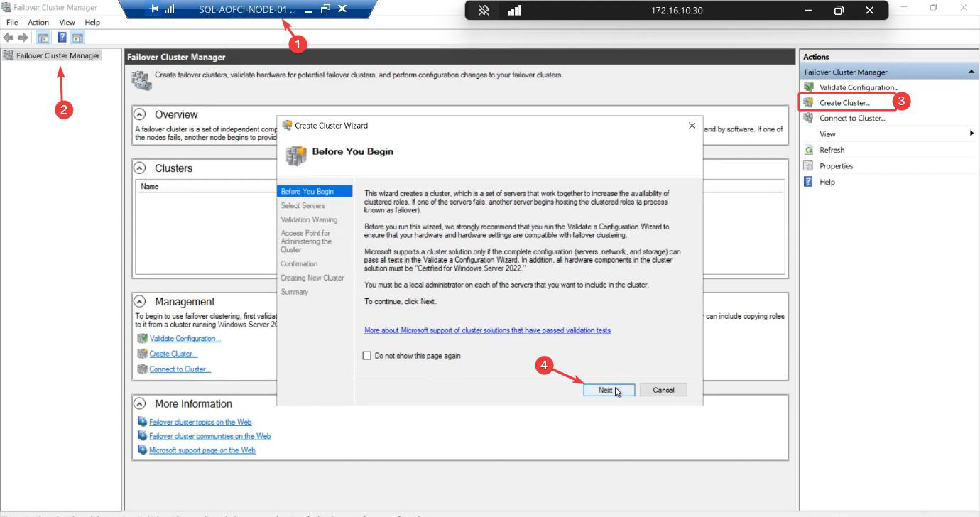This screenshot has height=517, width=980.
Task: Click pin icon on SQL-AOFCI-NODE-01 connection bar
Action: coord(155,9)
